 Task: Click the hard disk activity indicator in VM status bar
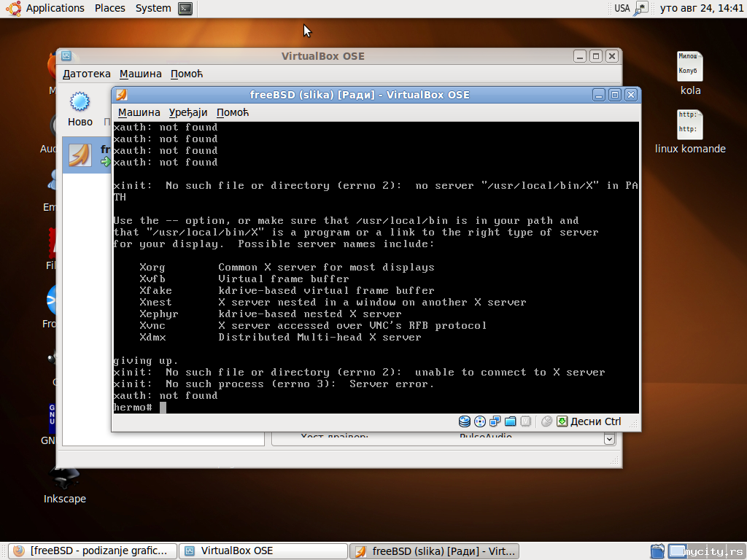pyautogui.click(x=465, y=421)
